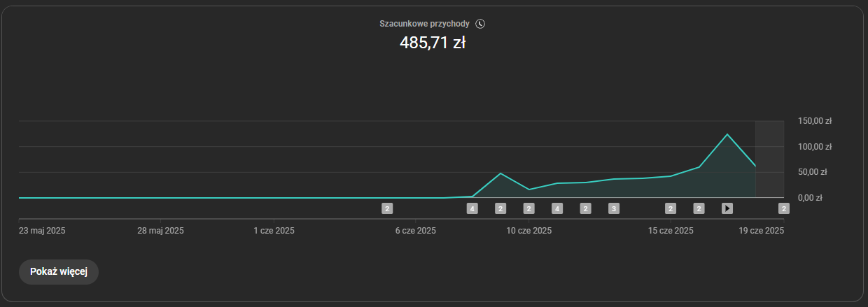
Task: Select the 2 marker above 10 cze 2025
Action: point(529,208)
